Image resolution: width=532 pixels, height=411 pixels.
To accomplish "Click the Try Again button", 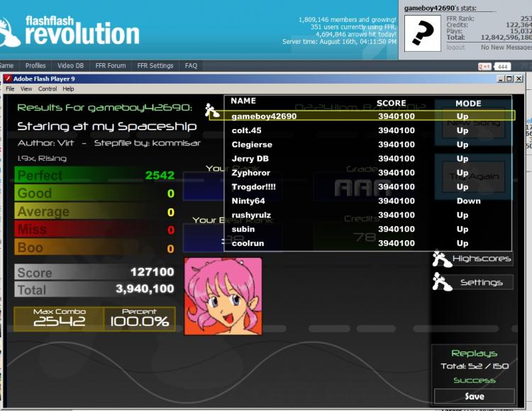I will coord(474,176).
